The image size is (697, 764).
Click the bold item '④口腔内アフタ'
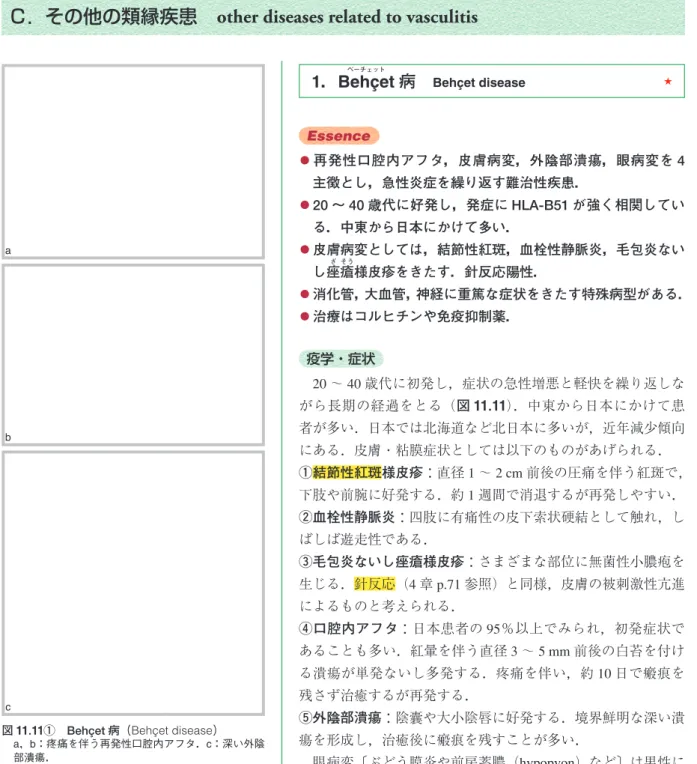tap(348, 628)
